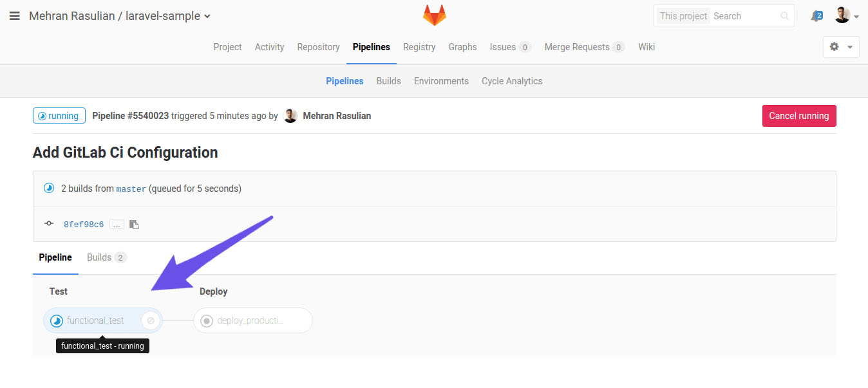Open the sidebar hamburger menu
Viewport: 868px width, 388px height.
coord(14,15)
